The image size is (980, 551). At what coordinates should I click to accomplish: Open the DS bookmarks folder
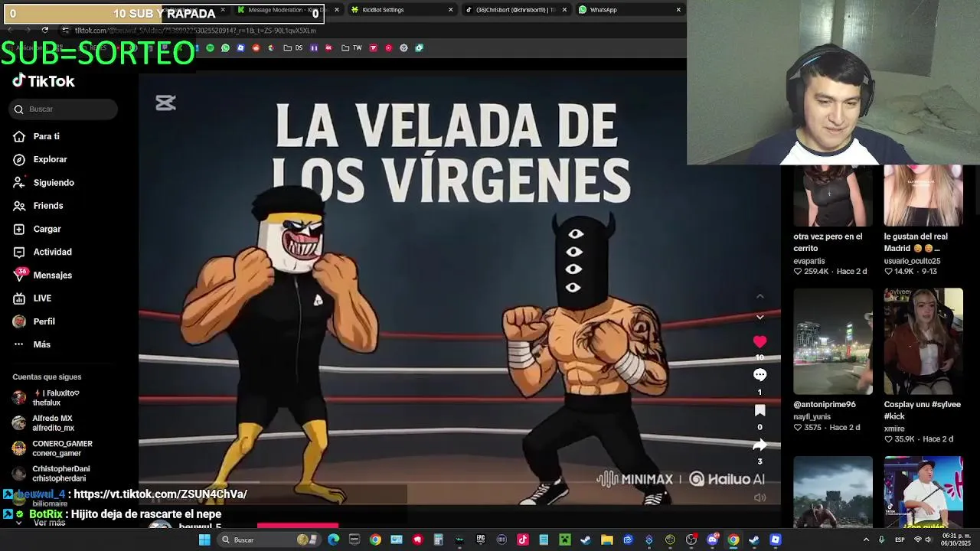pyautogui.click(x=292, y=47)
